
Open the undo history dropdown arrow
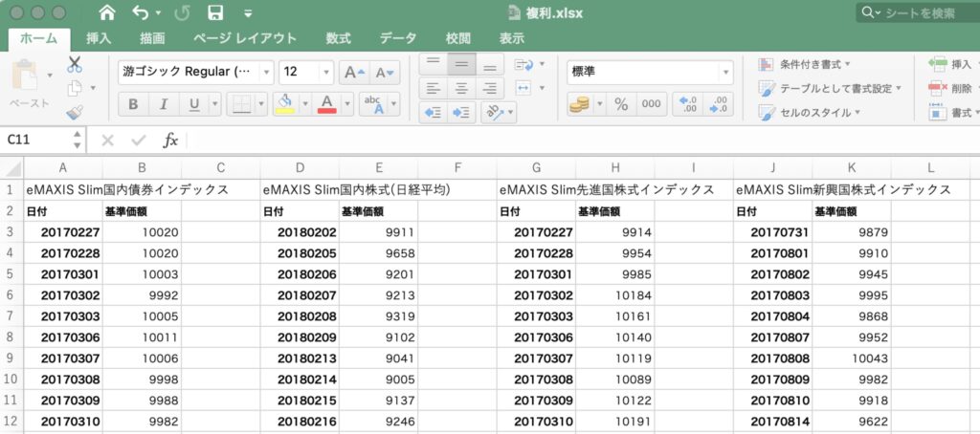159,12
